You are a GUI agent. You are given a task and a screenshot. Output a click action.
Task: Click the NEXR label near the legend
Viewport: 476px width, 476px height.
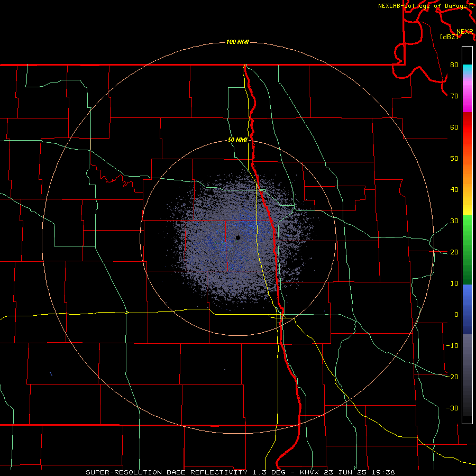pos(465,32)
